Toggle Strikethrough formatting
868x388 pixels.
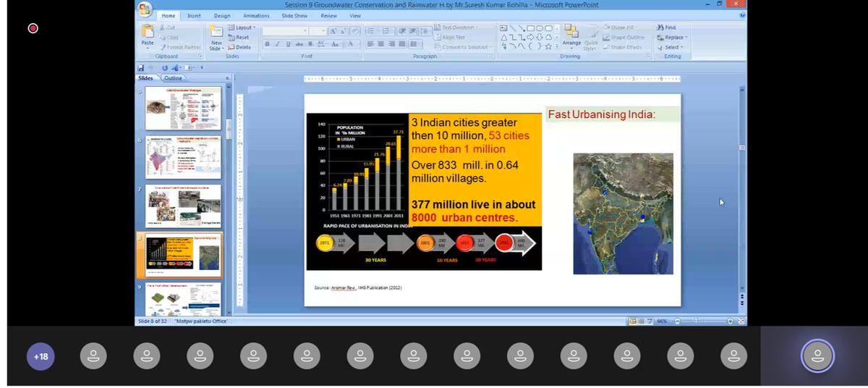[x=298, y=44]
